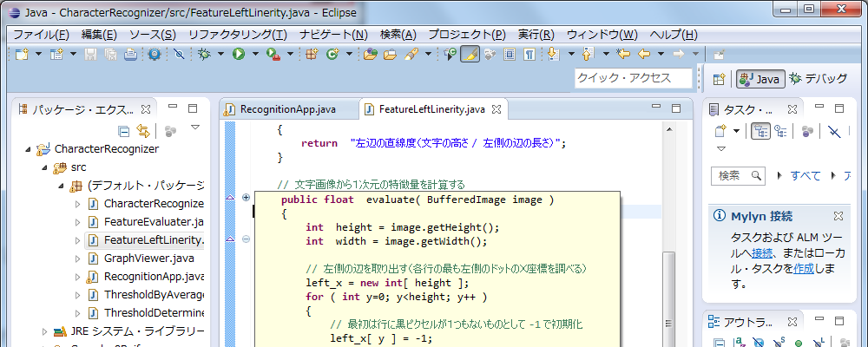Click the Print icon in the toolbar
The height and width of the screenshot is (347, 868).
[130, 54]
